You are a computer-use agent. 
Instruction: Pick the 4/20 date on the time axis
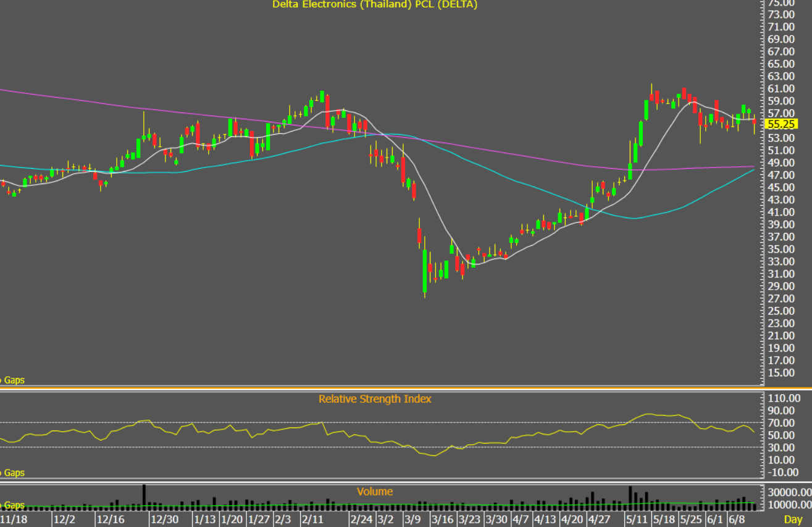coord(573,519)
